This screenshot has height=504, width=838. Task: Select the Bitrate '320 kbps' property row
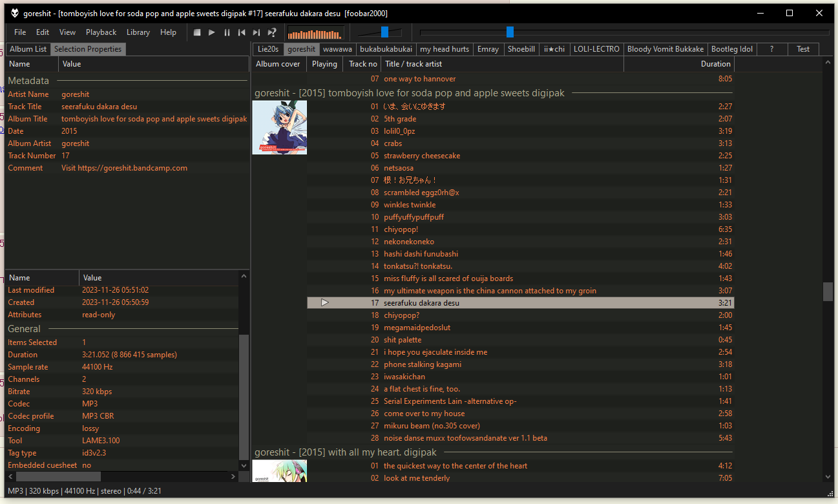121,392
